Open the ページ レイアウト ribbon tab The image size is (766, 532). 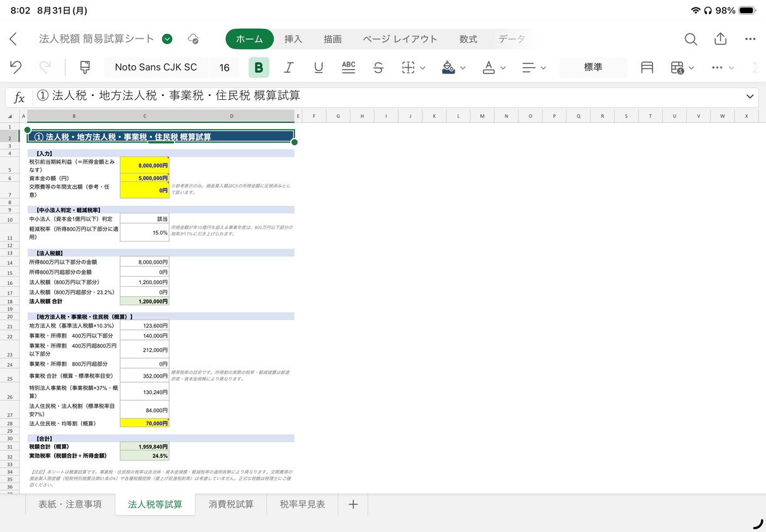coord(400,39)
